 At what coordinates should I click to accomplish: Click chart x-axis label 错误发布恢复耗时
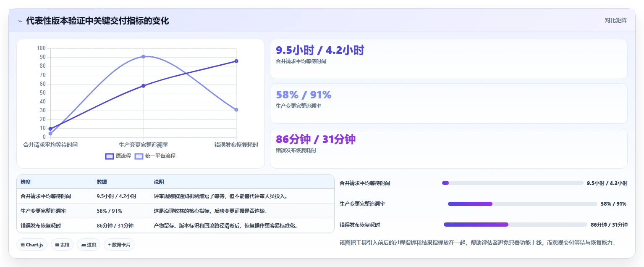[236, 145]
